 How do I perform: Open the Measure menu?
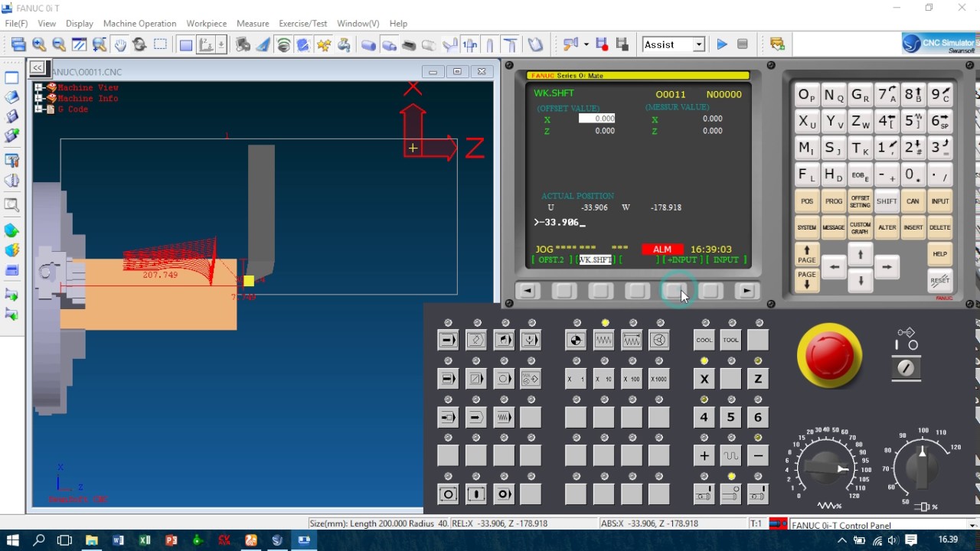pos(253,24)
